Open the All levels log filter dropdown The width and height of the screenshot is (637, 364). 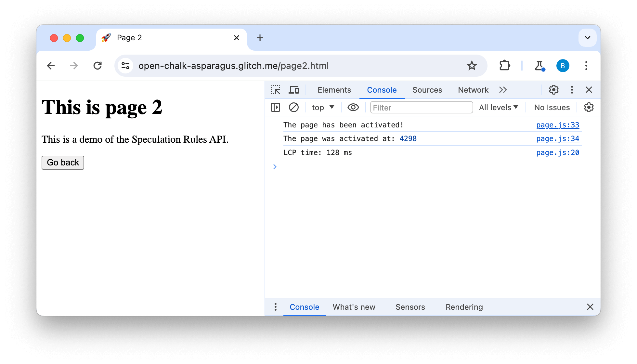tap(499, 107)
